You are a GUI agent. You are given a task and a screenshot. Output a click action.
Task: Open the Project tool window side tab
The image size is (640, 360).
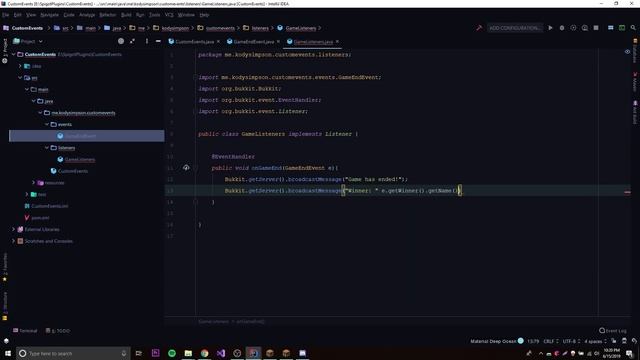(x=5, y=51)
